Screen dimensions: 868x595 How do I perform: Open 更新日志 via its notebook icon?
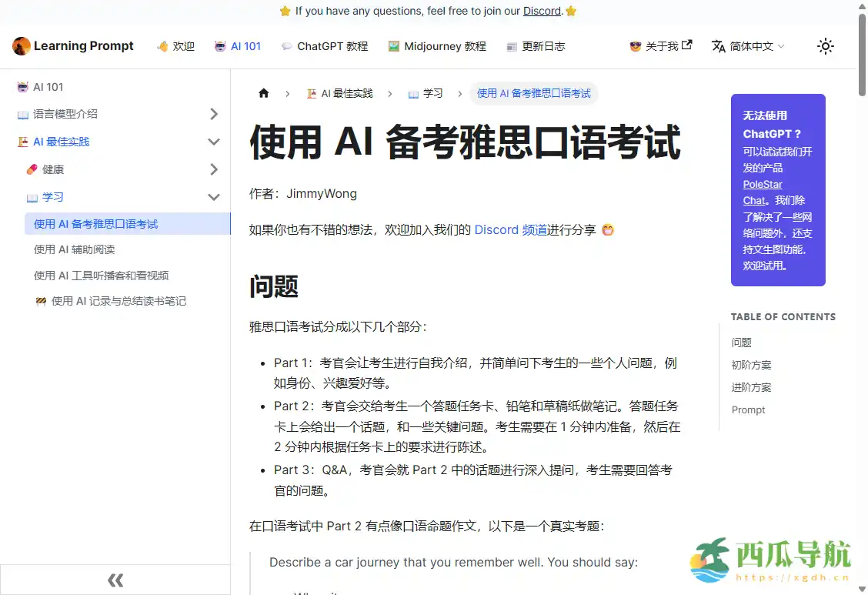pyautogui.click(x=511, y=45)
